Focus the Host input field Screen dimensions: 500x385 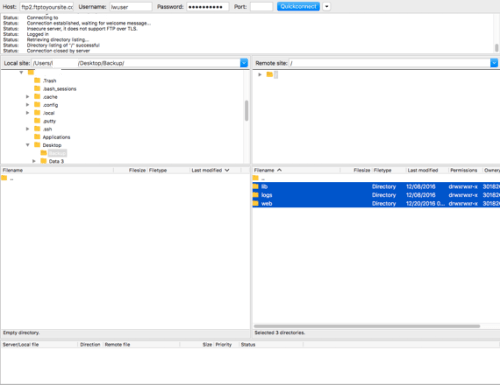coord(47,7)
